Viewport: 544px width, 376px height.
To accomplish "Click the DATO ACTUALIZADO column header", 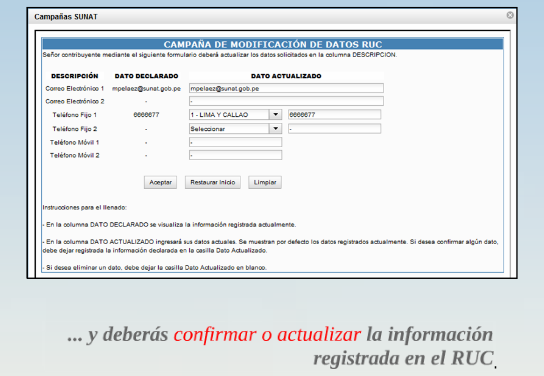I will click(286, 76).
